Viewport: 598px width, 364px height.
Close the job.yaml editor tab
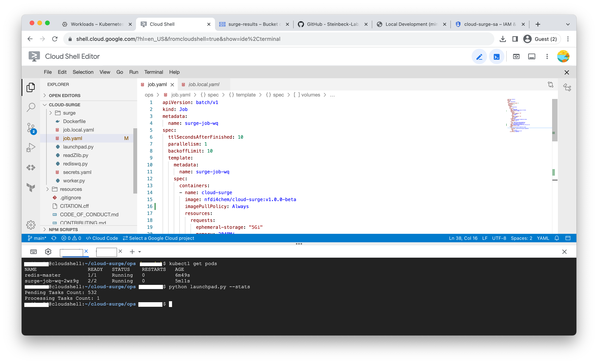point(172,84)
